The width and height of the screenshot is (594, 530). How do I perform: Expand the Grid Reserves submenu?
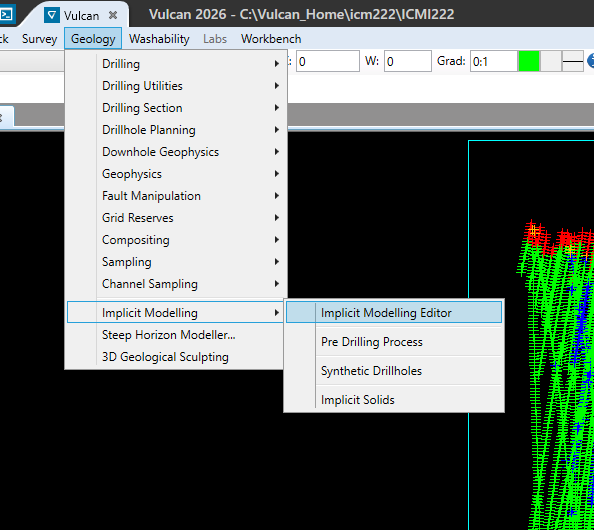(x=177, y=218)
